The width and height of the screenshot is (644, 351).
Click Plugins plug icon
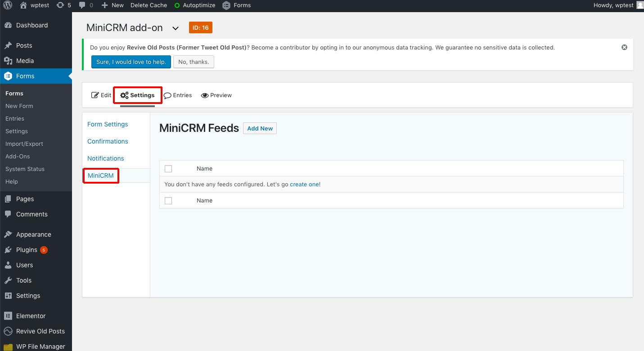point(8,250)
